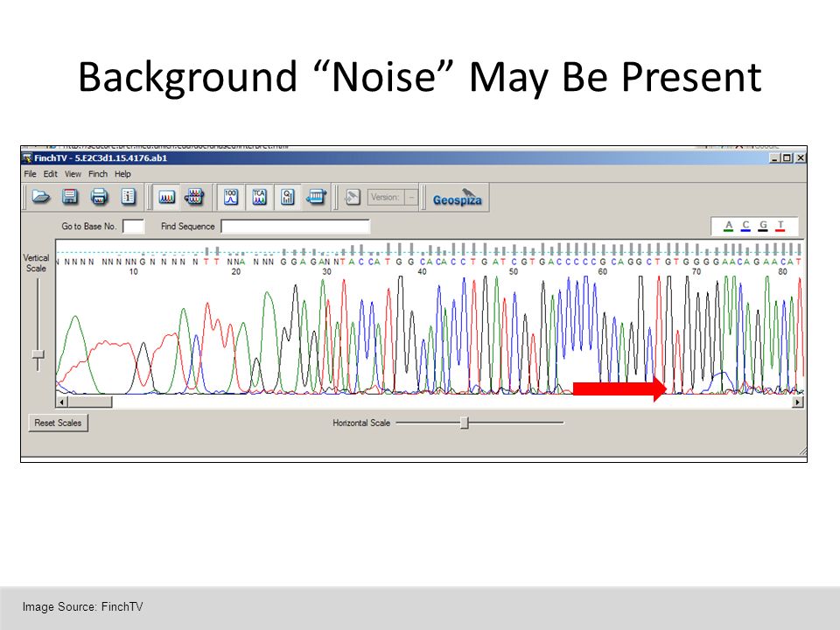Screen dimensions: 840x630
Task: Click the Geospiza logo button
Action: 457,198
